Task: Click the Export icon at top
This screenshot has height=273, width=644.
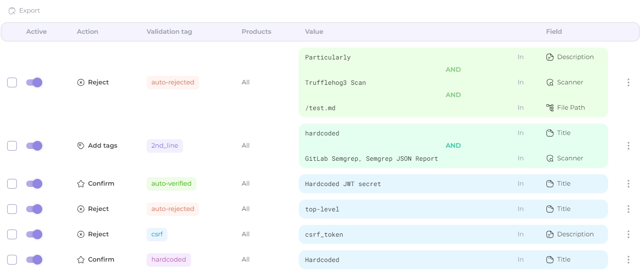Action: click(x=12, y=11)
